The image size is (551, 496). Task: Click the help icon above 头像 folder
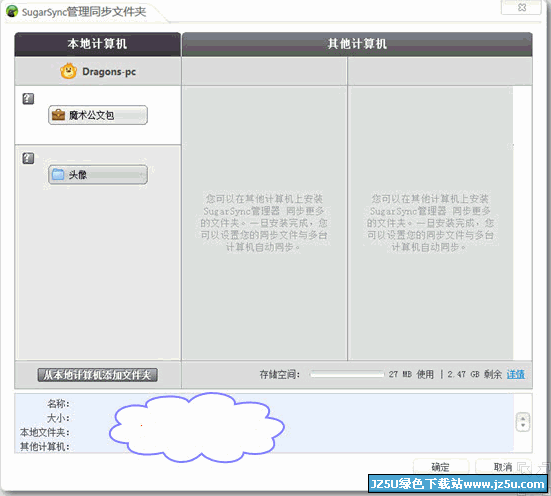28,158
